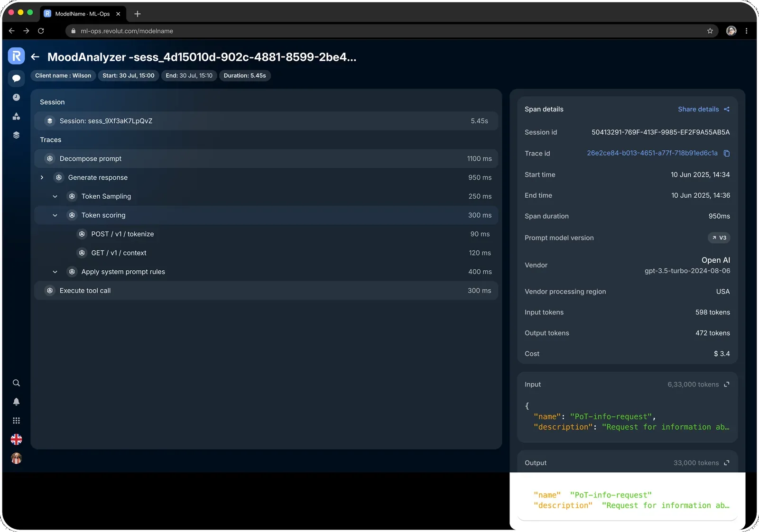759x532 pixels.
Task: Collapse the Token Sampling trace
Action: click(55, 196)
